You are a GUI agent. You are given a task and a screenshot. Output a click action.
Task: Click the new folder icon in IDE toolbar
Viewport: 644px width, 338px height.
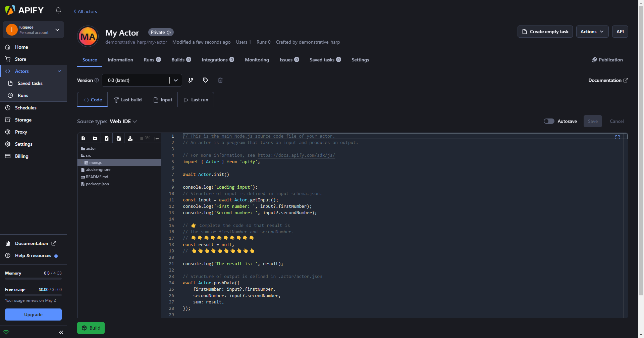95,138
